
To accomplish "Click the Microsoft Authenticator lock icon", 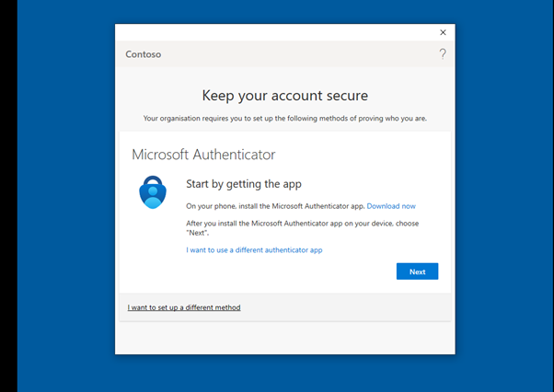I will click(153, 192).
